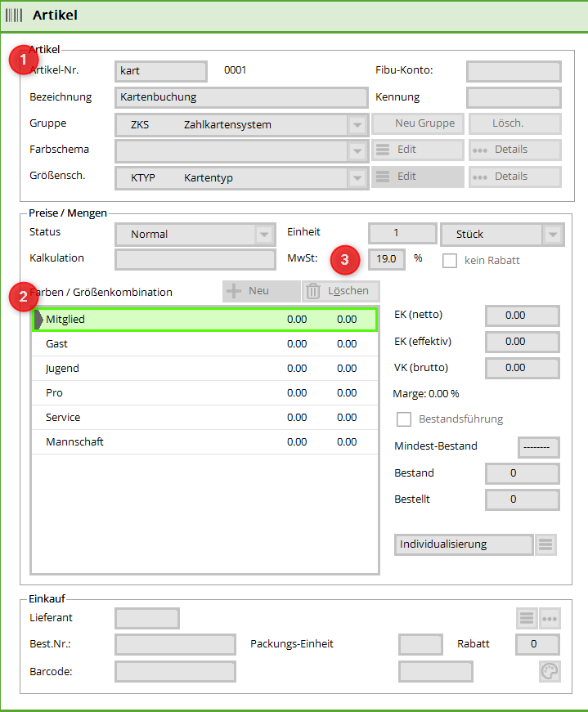
Task: Click the barcode icon beside the Artikel title
Action: point(14,15)
